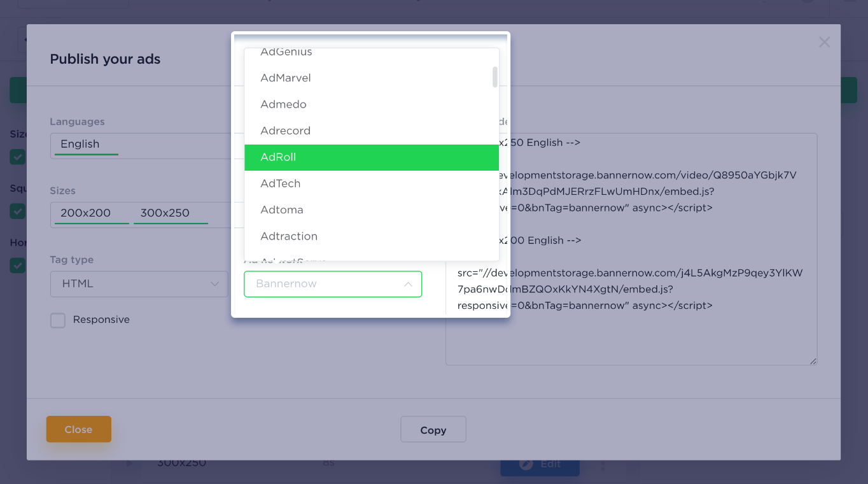This screenshot has height=484, width=868.
Task: Click the 300x250 size tag
Action: click(x=171, y=213)
